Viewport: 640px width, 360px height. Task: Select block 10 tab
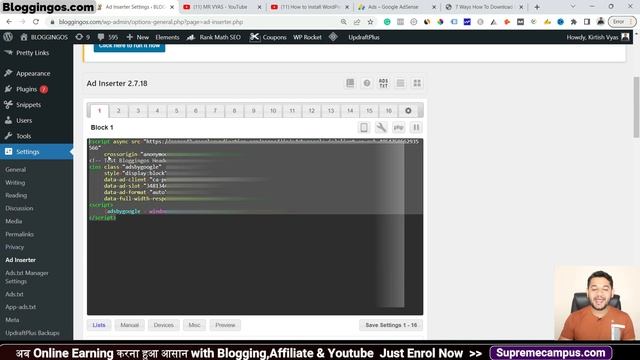pos(273,111)
